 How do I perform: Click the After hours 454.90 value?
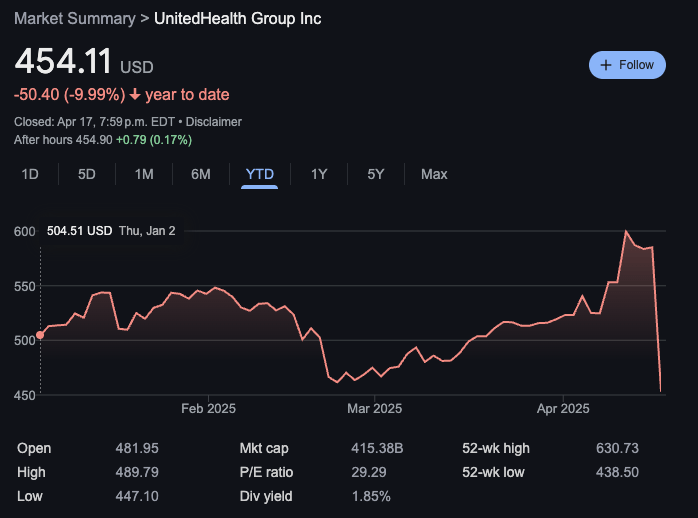[63, 140]
